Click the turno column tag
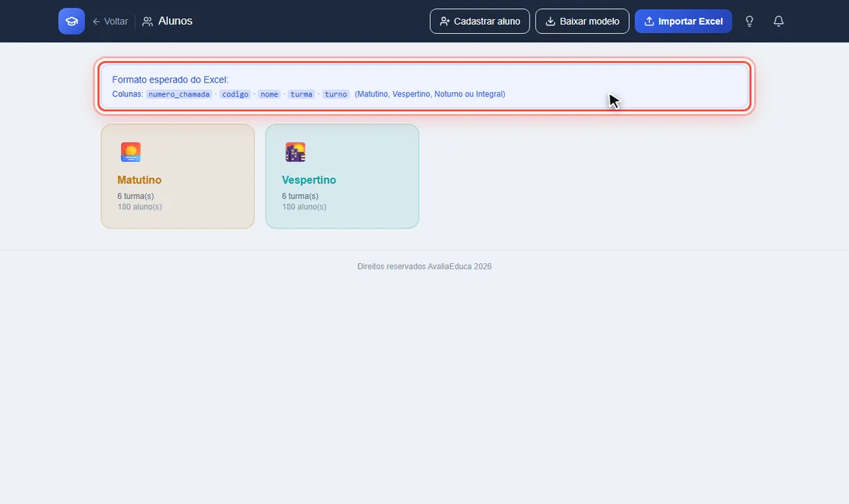This screenshot has height=504, width=849. (336, 94)
